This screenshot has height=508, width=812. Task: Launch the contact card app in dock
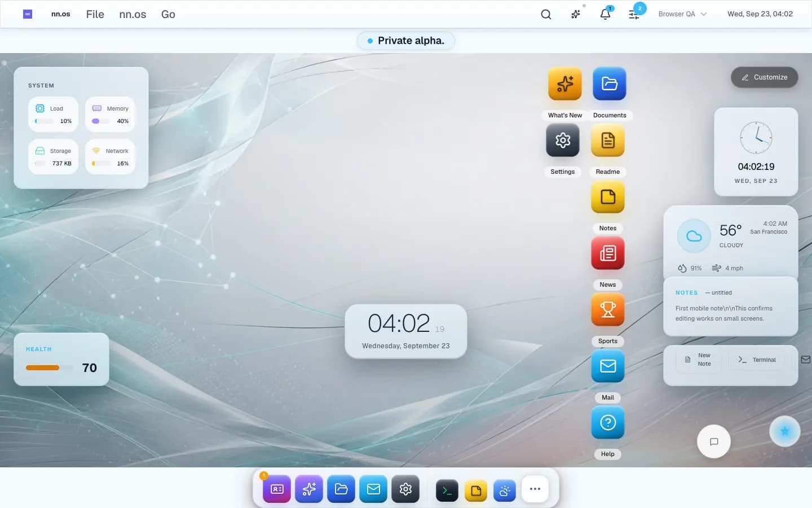[x=277, y=489]
